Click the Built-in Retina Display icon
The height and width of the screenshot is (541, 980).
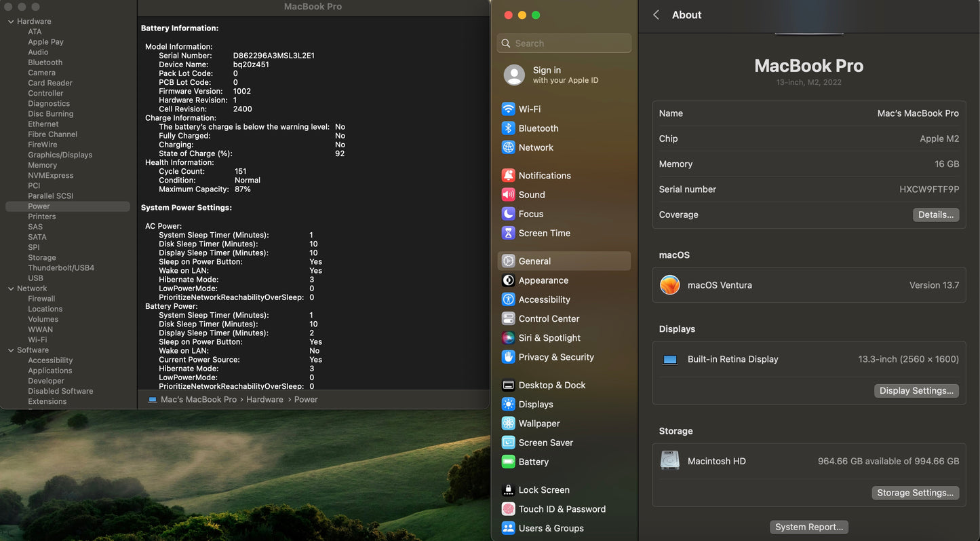(670, 360)
